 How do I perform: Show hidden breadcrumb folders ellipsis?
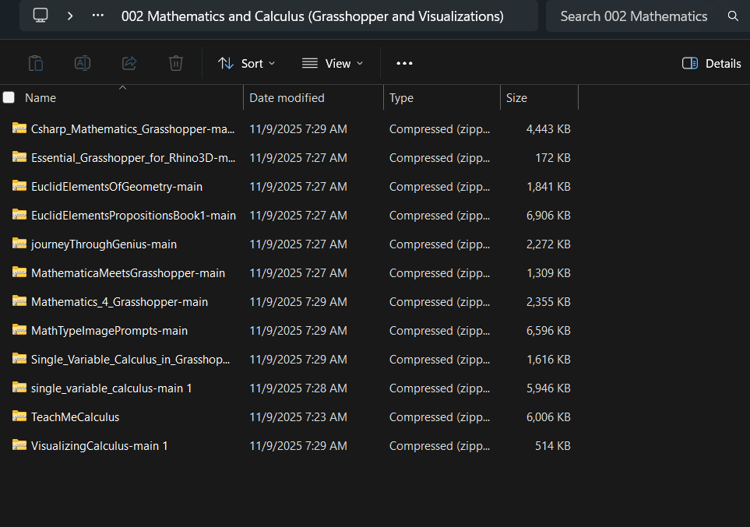coord(98,16)
